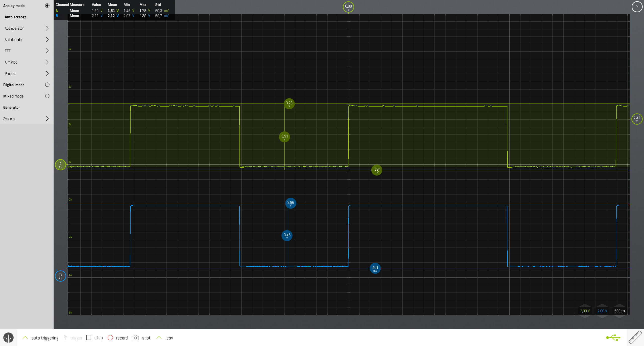Image resolution: width=644 pixels, height=346 pixels.
Task: Expand the Add operator submenu arrow
Action: 47,28
